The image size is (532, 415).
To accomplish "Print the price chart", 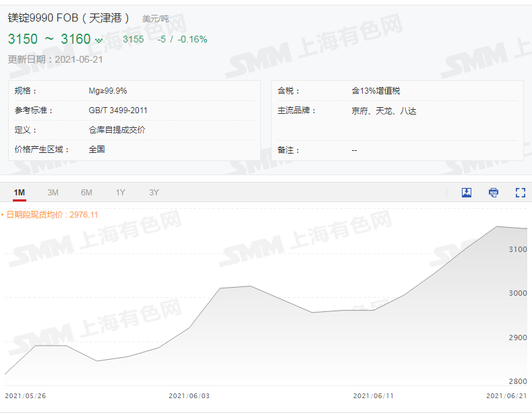I will coord(494,193).
